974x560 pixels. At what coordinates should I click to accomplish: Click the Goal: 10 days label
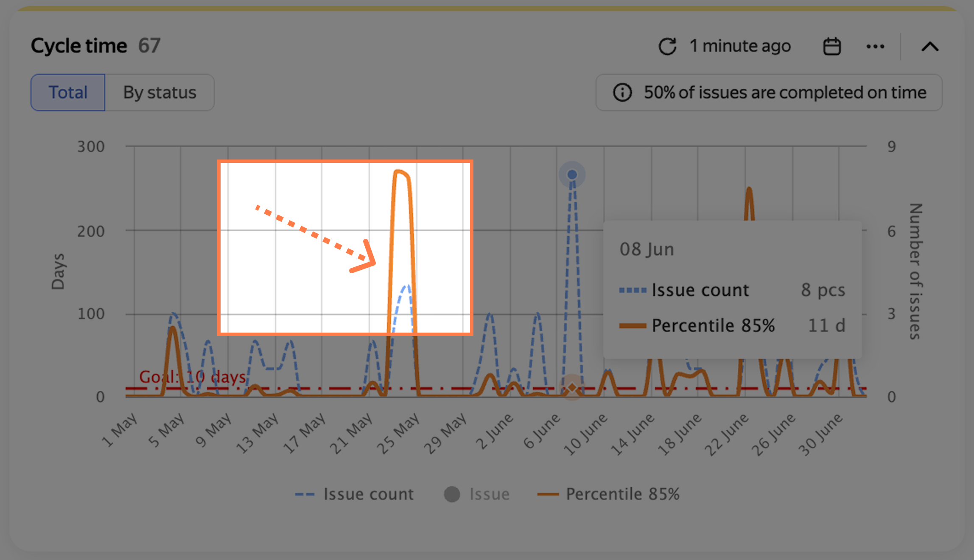193,377
